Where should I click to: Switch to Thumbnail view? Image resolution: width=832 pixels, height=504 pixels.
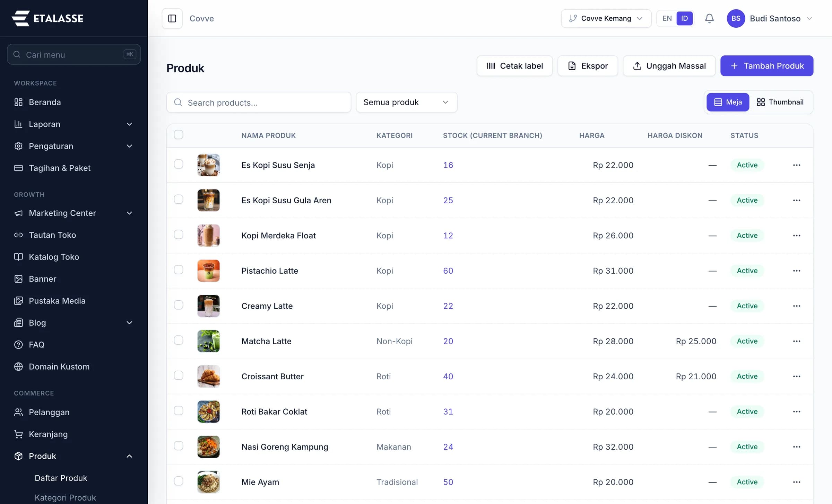[780, 102]
